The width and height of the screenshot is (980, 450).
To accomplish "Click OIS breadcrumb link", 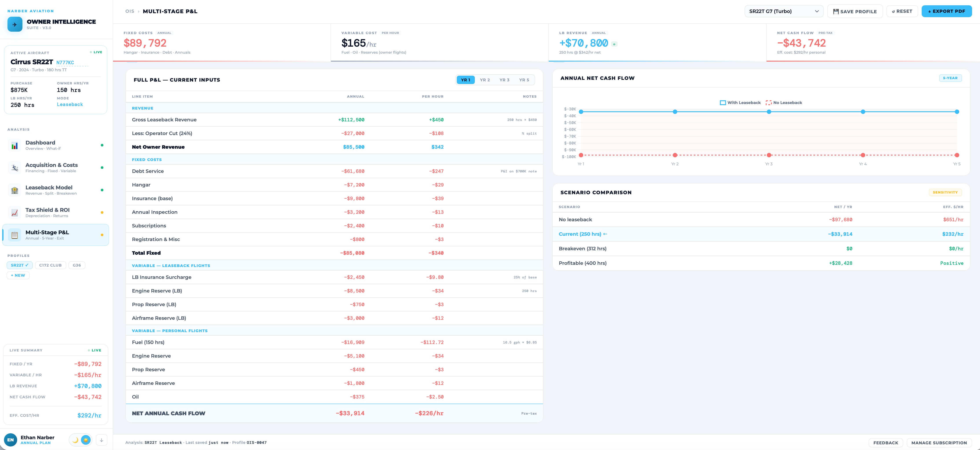I will pyautogui.click(x=130, y=11).
